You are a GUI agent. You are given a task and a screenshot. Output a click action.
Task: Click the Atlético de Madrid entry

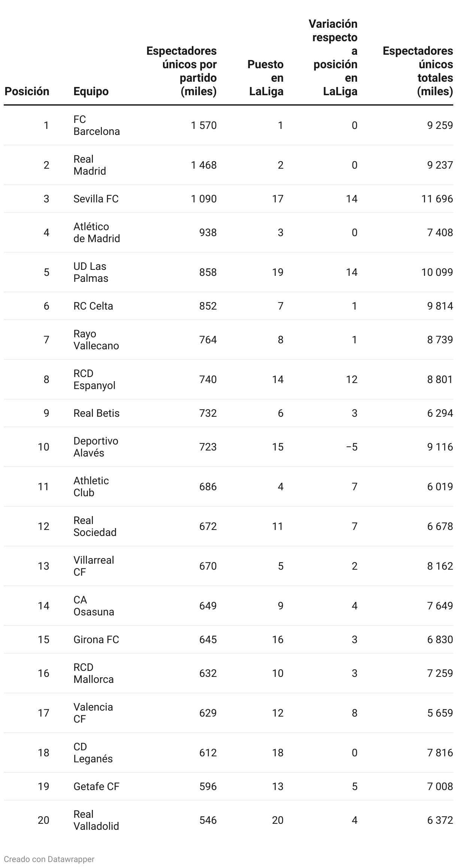click(x=97, y=233)
